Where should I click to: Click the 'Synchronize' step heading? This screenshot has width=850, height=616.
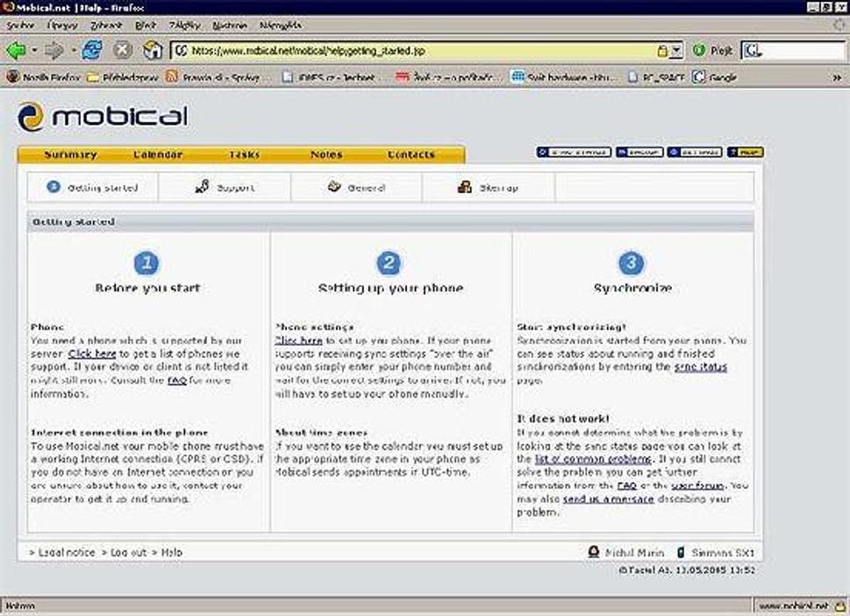point(632,288)
